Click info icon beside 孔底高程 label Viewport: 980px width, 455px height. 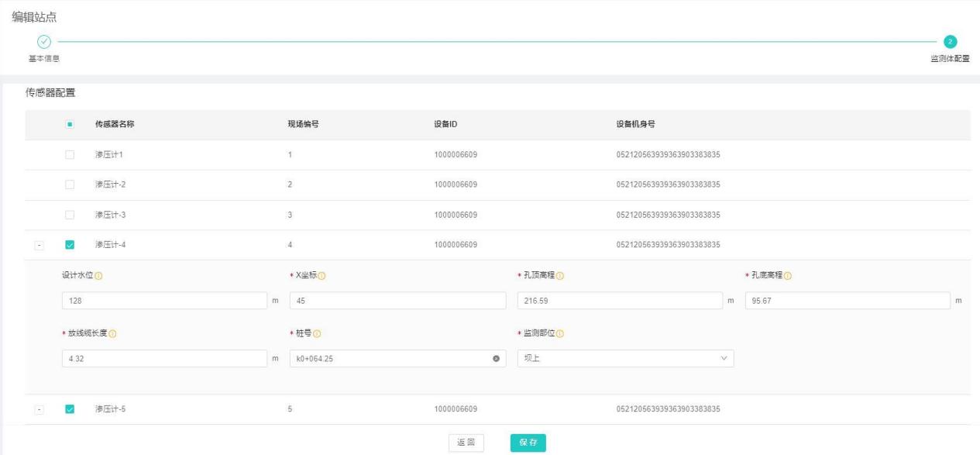[x=787, y=277]
